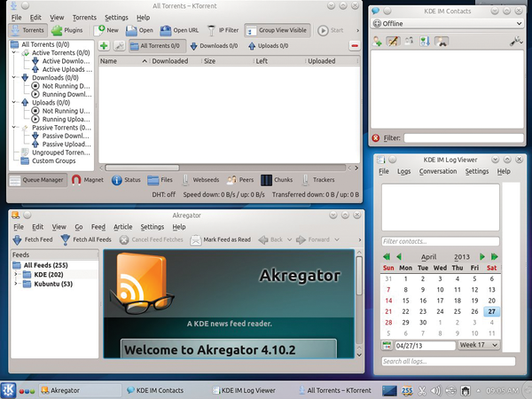Open the Week 17 dropdown in Log Viewer

point(479,345)
